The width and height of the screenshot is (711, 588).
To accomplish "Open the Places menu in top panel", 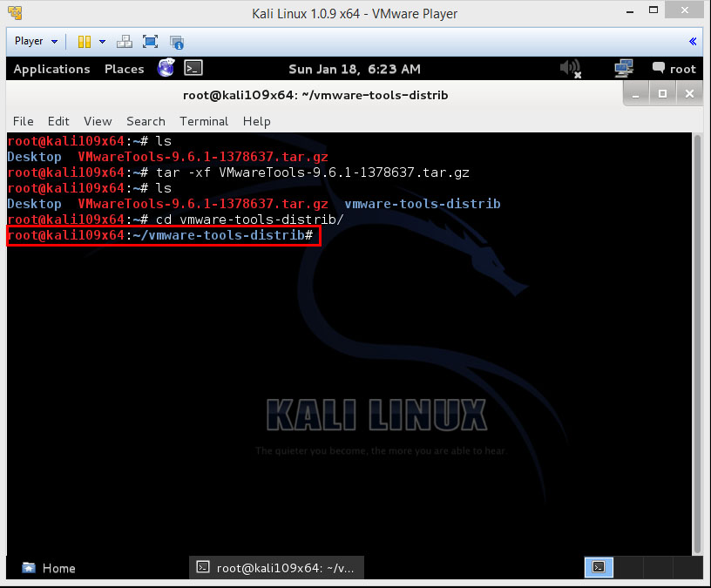I will click(125, 69).
